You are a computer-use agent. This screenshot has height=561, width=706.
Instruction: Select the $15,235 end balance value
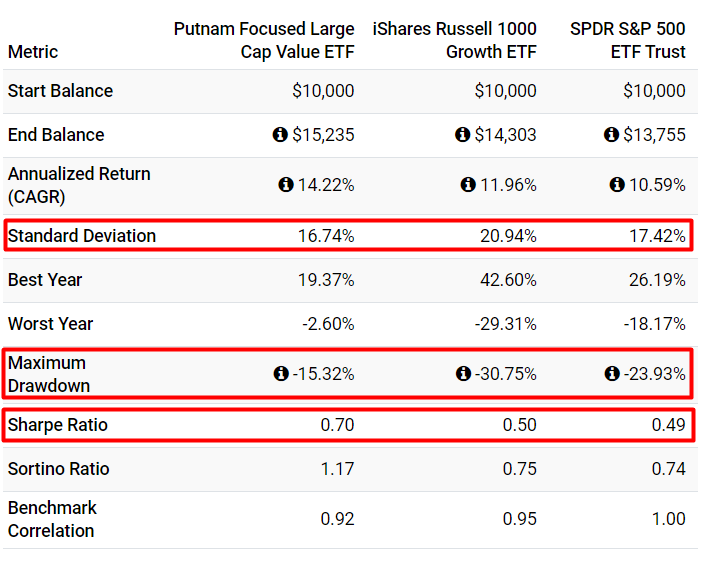pos(323,135)
